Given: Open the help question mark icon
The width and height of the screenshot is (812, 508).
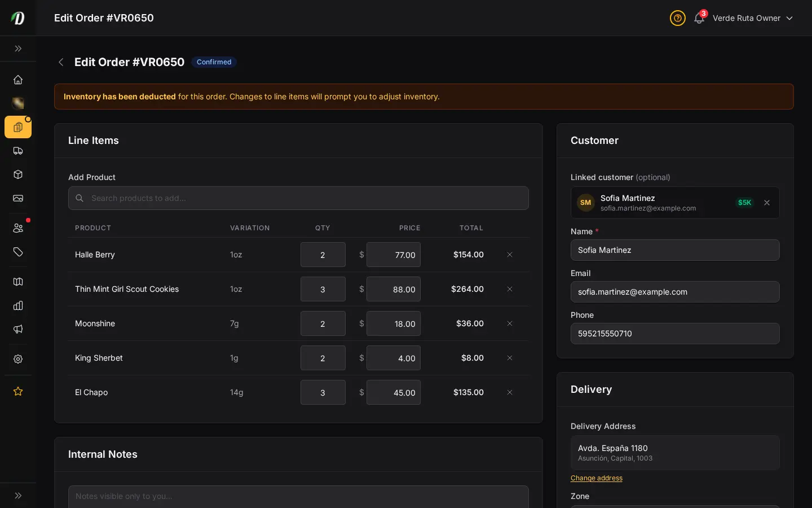Looking at the screenshot, I should [x=678, y=18].
